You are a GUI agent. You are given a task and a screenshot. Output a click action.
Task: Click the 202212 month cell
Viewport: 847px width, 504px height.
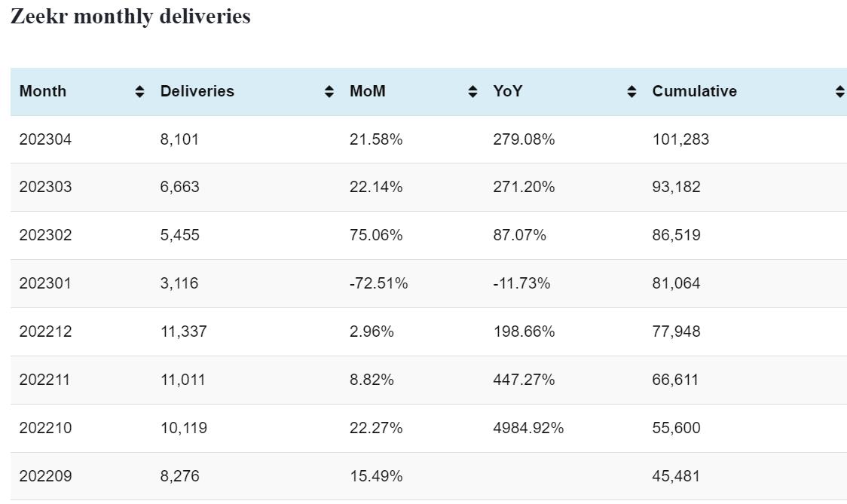tap(45, 331)
